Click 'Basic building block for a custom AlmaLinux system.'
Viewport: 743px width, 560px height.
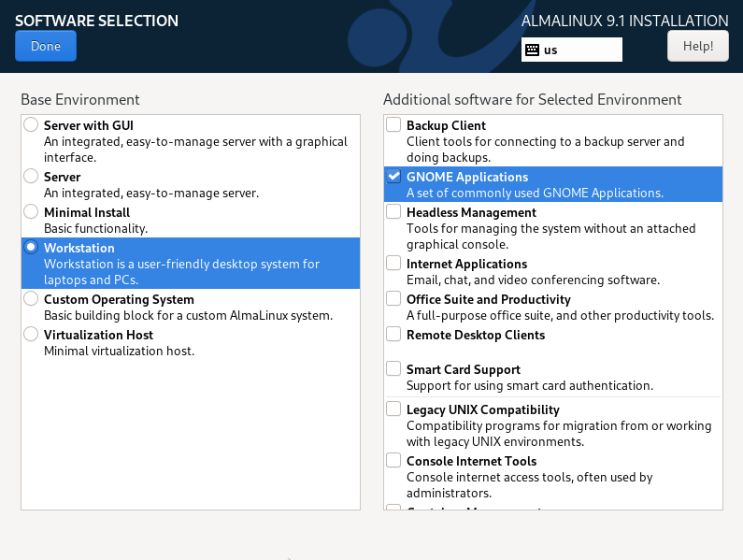[x=188, y=315]
